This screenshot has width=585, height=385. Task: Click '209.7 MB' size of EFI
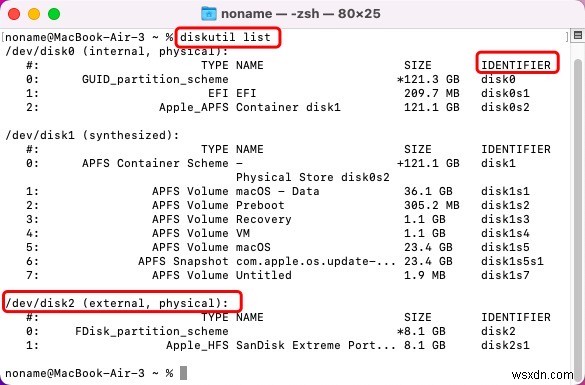432,93
